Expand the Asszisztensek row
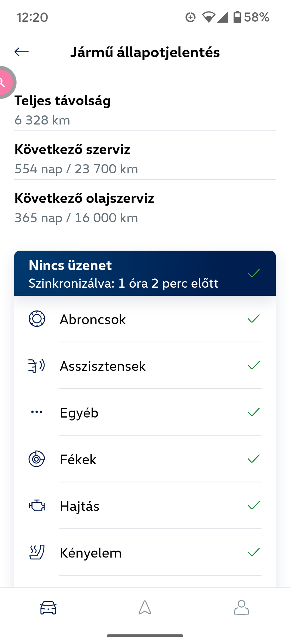 145,366
